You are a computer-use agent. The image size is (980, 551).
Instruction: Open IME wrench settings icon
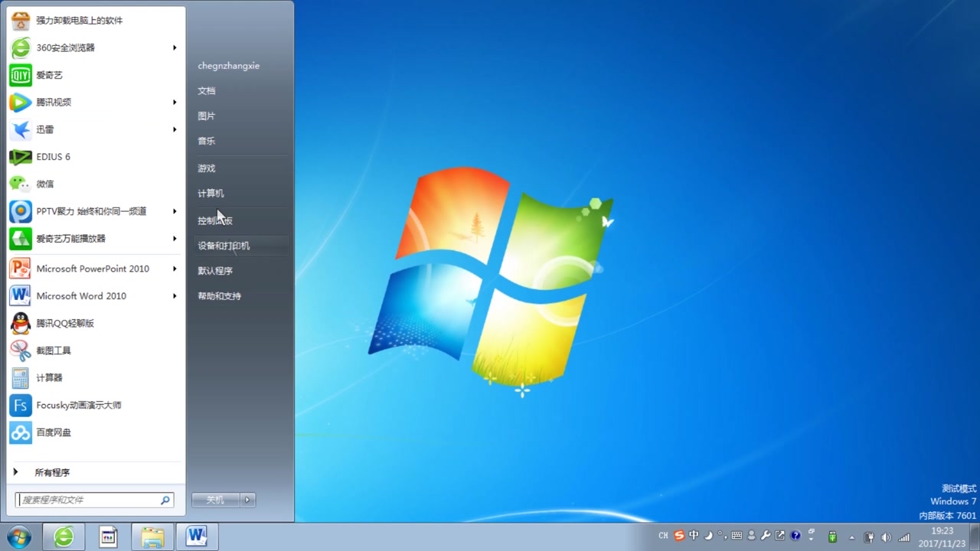click(765, 536)
